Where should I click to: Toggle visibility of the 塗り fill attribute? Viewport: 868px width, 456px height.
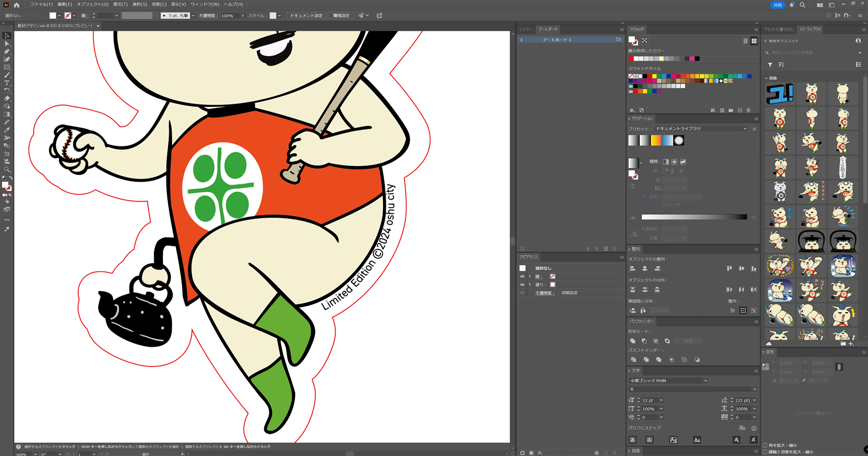pos(522,285)
